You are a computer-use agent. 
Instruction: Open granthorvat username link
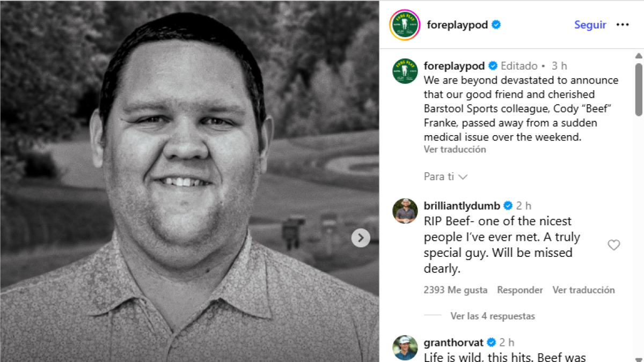click(x=453, y=342)
